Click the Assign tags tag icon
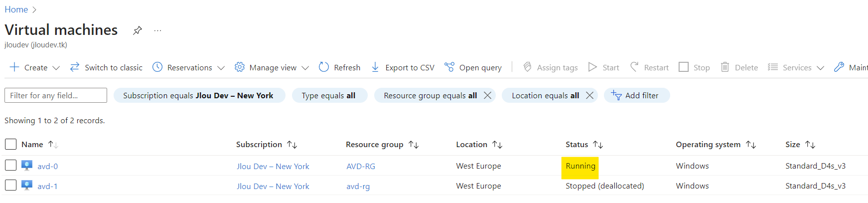The width and height of the screenshot is (868, 203). [527, 67]
